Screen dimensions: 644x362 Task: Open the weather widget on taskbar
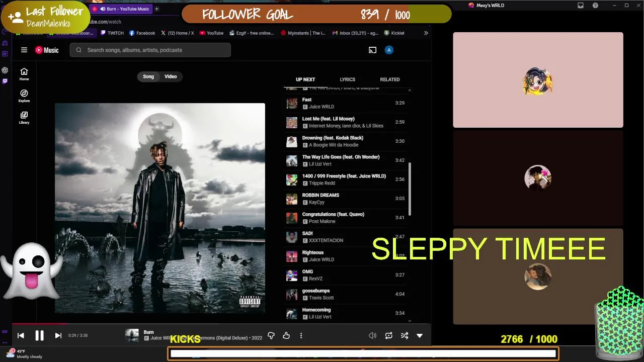(24, 354)
